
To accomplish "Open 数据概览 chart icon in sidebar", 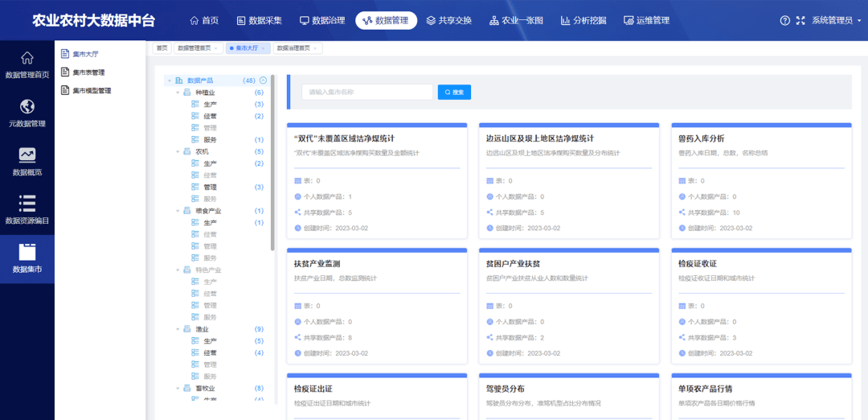I will (27, 155).
